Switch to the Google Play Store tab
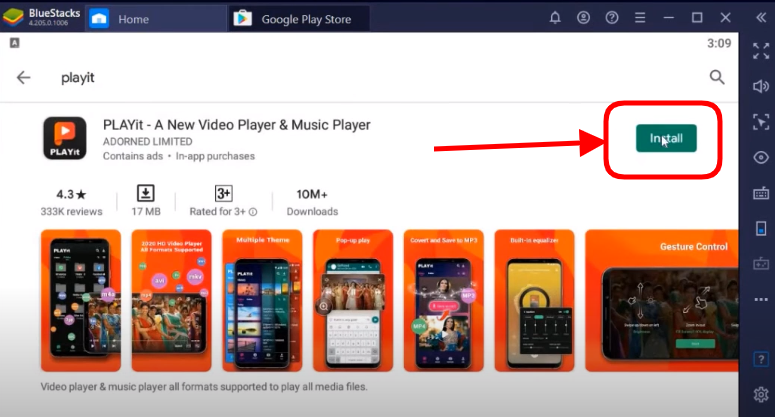The image size is (775, 417). point(299,19)
